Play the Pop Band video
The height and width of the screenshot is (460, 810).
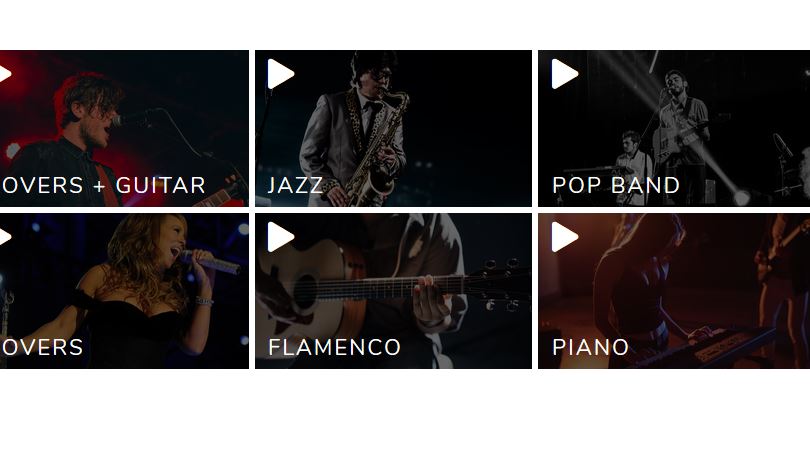(565, 74)
